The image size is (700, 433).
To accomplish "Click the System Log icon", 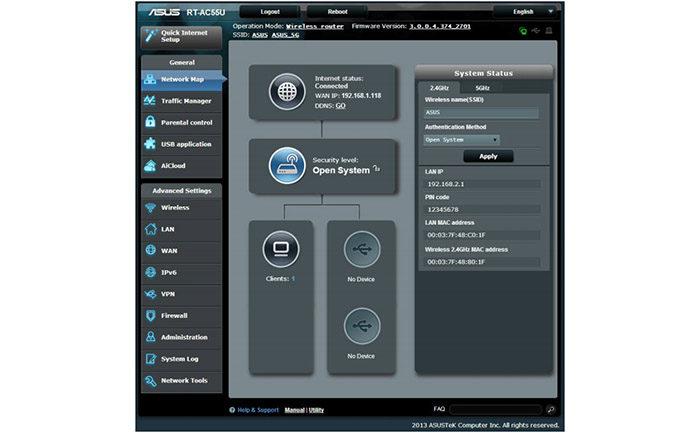I will 150,358.
